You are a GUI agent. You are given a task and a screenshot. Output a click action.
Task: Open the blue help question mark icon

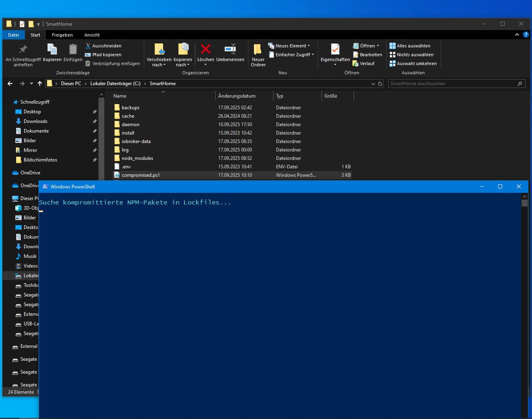click(x=526, y=35)
